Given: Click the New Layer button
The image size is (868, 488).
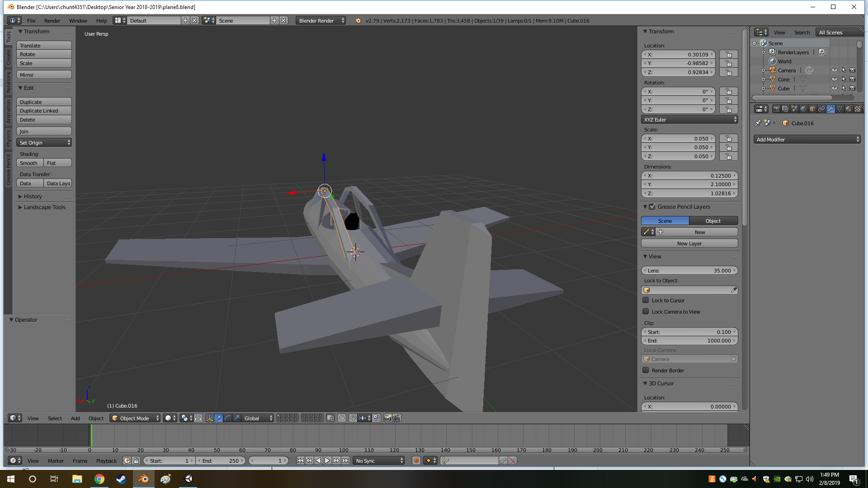Looking at the screenshot, I should [689, 244].
